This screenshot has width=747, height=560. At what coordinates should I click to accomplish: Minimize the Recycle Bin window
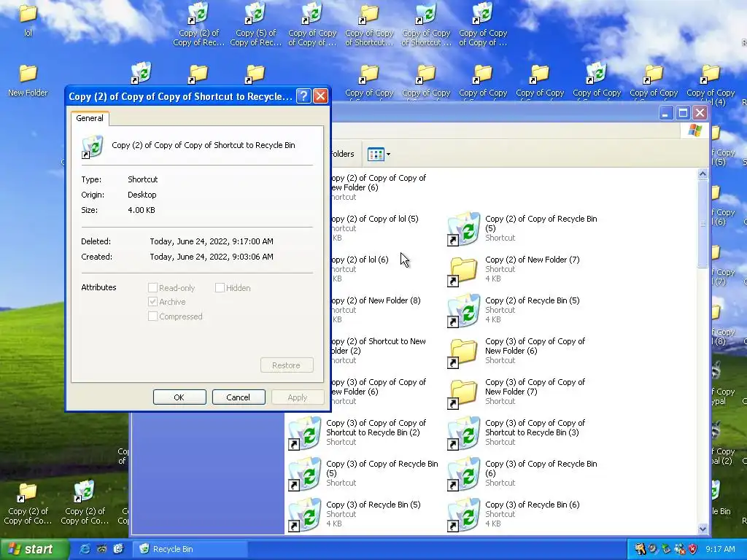(666, 113)
